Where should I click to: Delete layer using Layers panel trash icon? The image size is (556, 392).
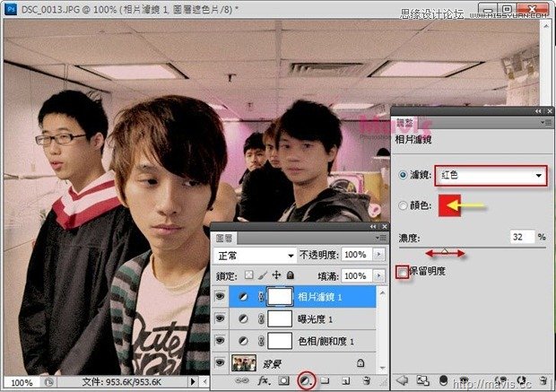click(367, 381)
